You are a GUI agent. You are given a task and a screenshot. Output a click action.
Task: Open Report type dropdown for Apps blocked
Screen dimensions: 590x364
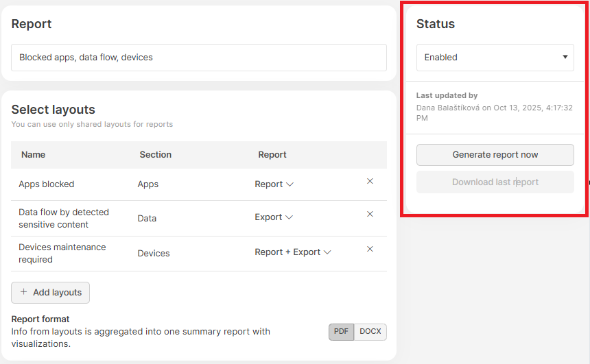coord(274,184)
